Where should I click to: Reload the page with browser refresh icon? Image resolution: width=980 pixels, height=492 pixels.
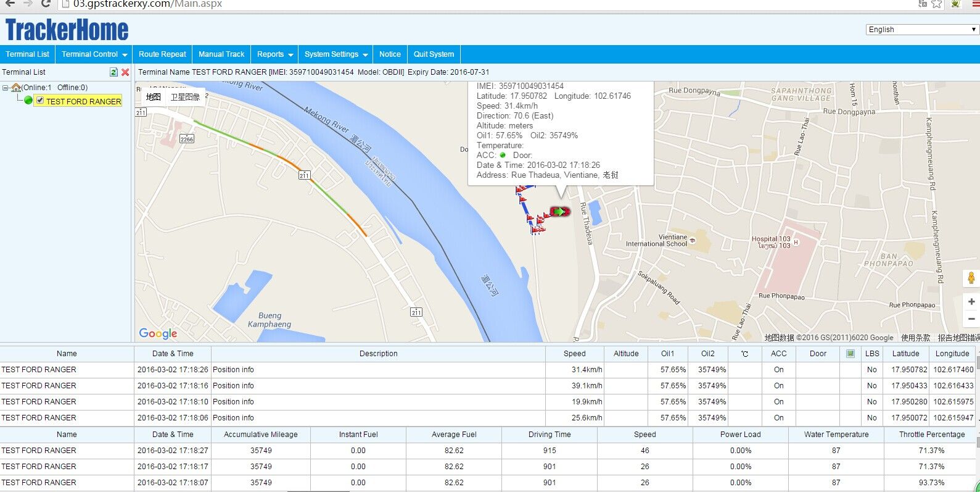click(46, 4)
